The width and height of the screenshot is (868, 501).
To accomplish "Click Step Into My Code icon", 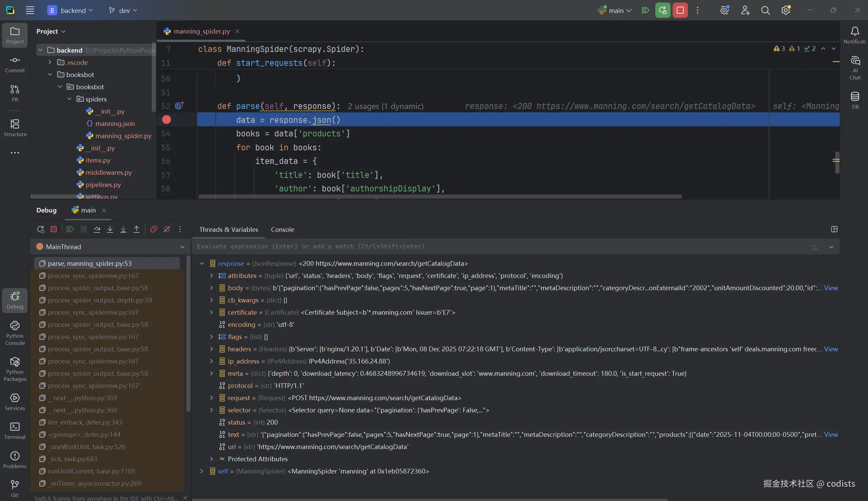I will pyautogui.click(x=123, y=229).
